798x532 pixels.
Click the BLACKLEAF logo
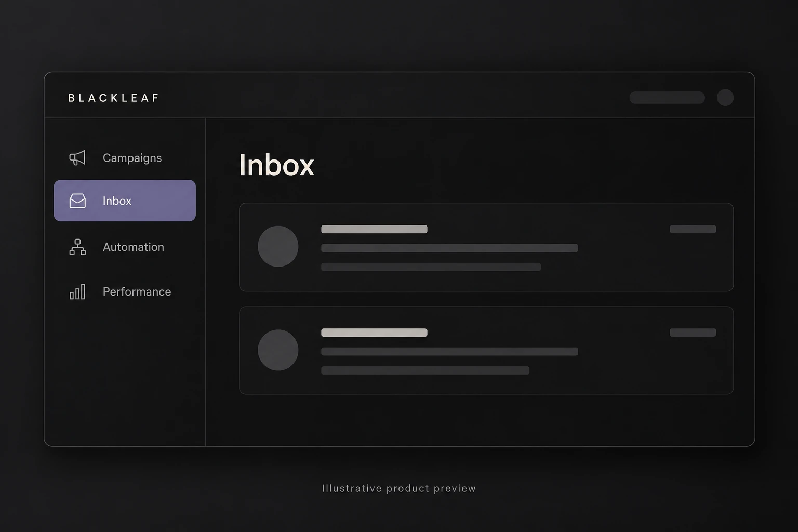click(113, 98)
